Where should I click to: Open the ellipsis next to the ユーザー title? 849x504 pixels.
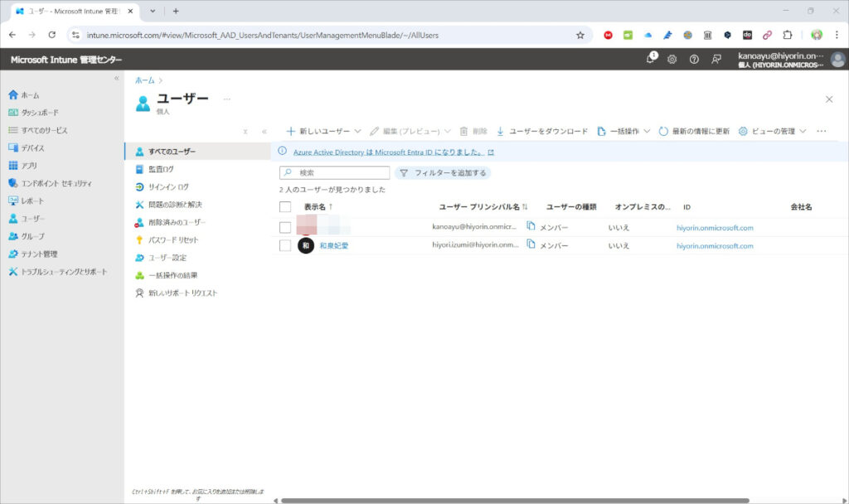point(227,99)
